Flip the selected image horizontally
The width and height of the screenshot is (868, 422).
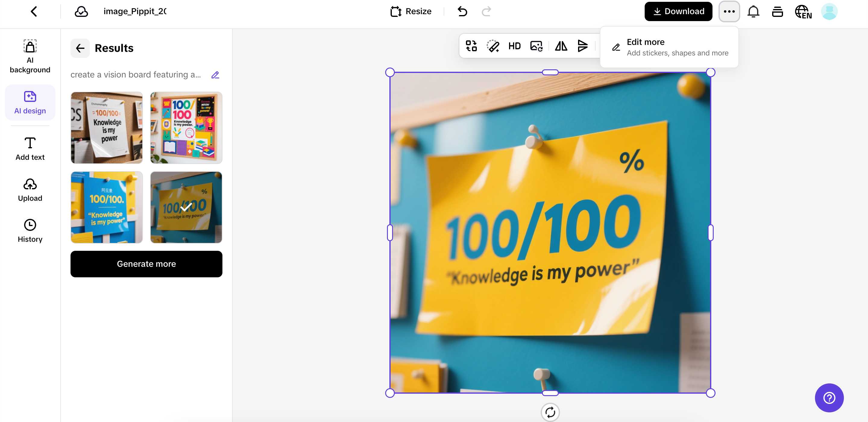[x=560, y=46]
